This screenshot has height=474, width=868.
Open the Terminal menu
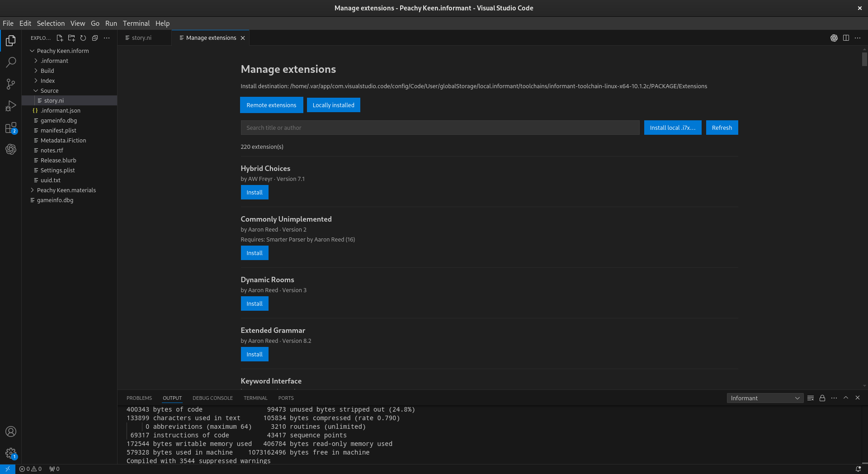[136, 24]
